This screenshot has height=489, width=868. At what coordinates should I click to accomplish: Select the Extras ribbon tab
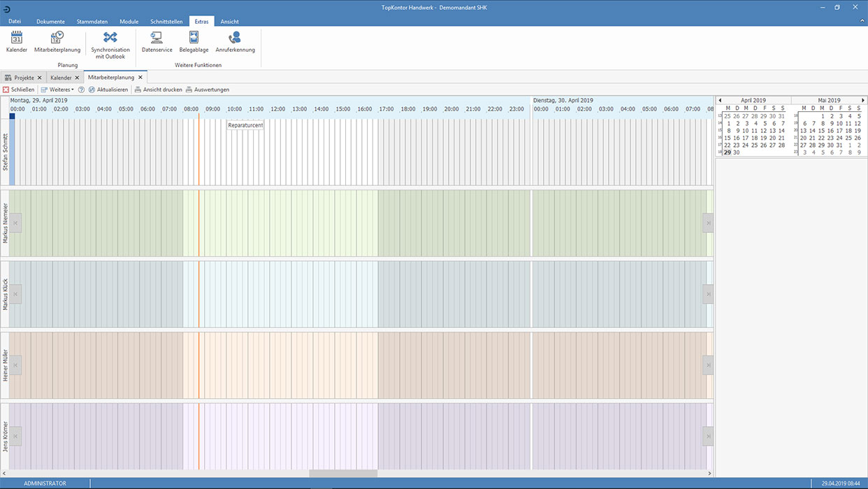[x=202, y=22]
